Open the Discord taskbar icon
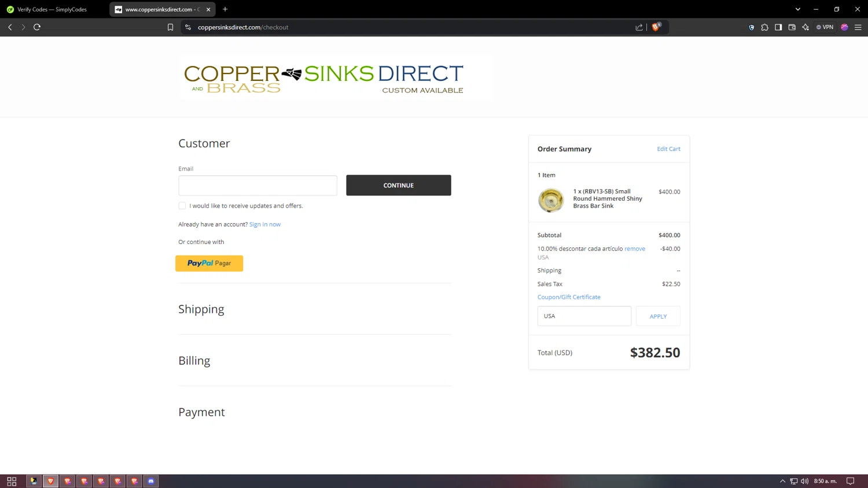Viewport: 868px width, 488px height. point(151,481)
